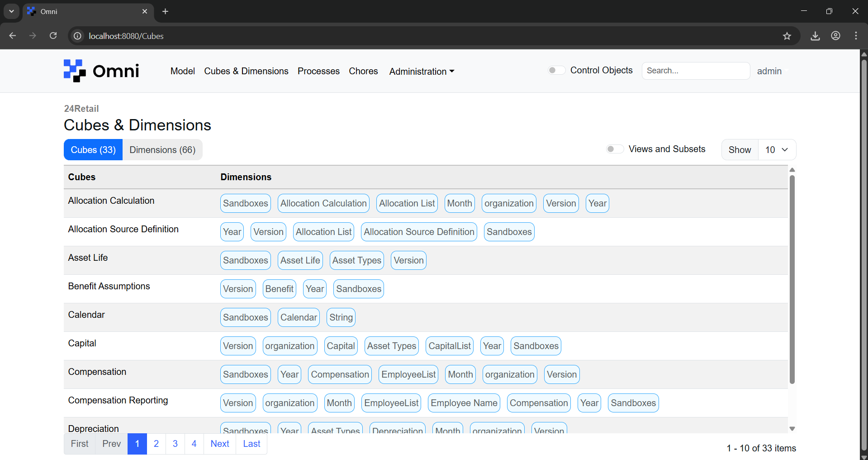Toggle the Views and Subsets switch
Screen dimensions: 868x460
click(615, 149)
